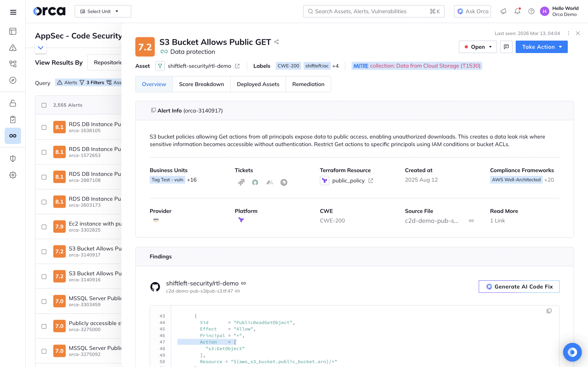This screenshot has width=588, height=367.
Task: Click the fourth gray circular ticket icon
Action: click(284, 182)
